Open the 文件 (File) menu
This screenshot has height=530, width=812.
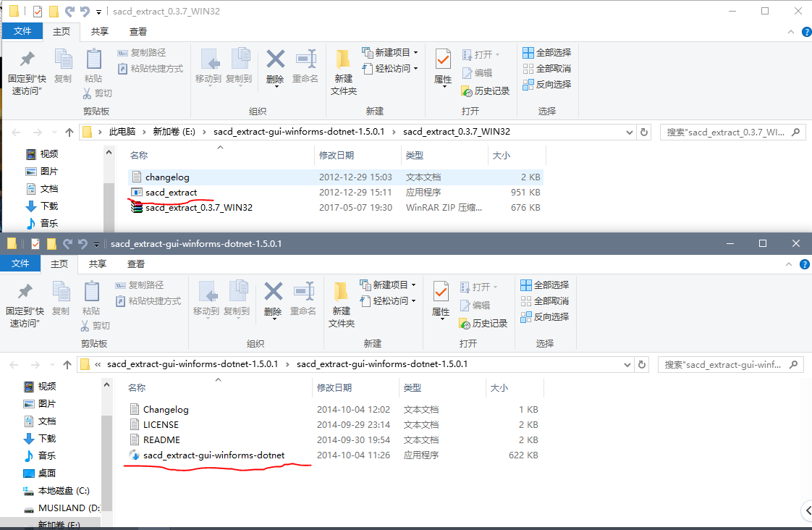click(22, 32)
